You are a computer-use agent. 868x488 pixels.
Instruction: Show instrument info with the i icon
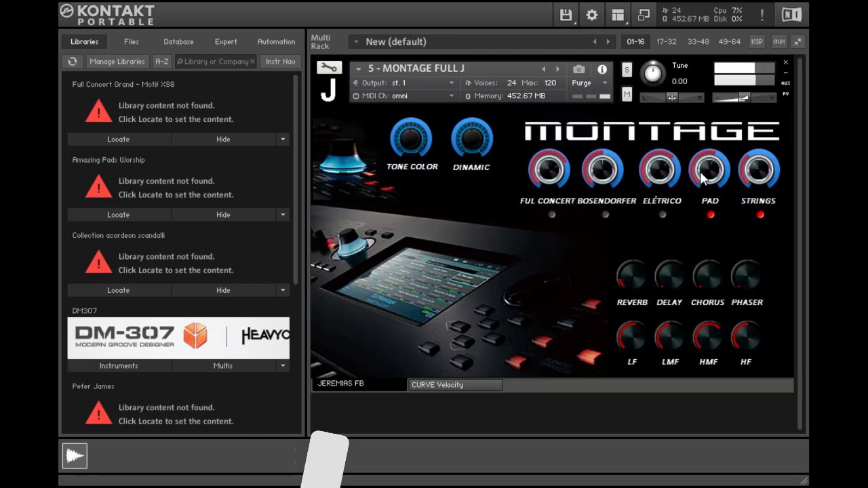[601, 69]
